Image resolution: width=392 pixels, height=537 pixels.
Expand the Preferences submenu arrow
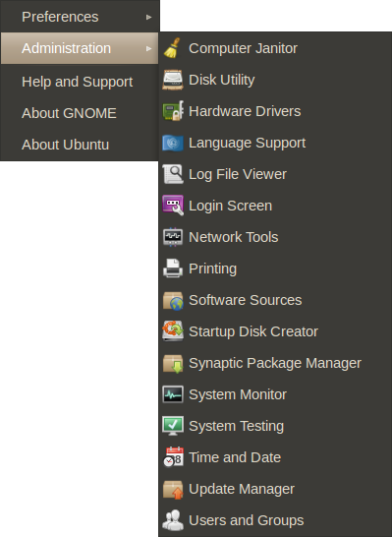pyautogui.click(x=148, y=17)
